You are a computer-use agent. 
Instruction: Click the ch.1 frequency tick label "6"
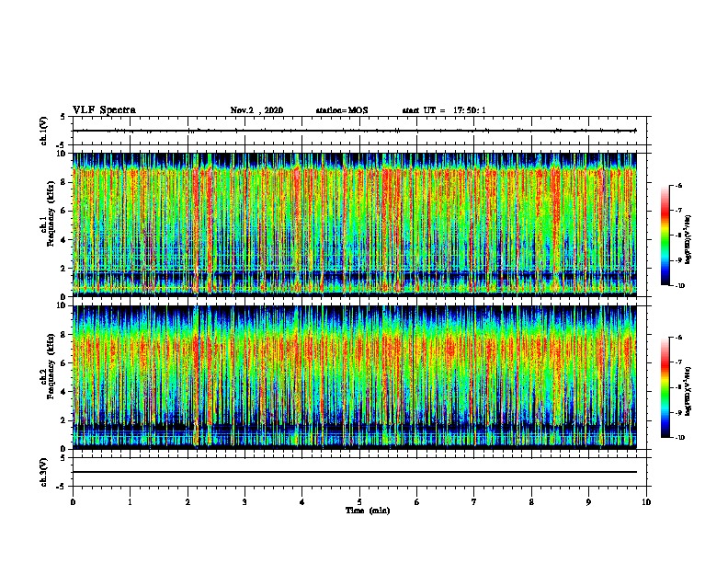click(x=64, y=212)
